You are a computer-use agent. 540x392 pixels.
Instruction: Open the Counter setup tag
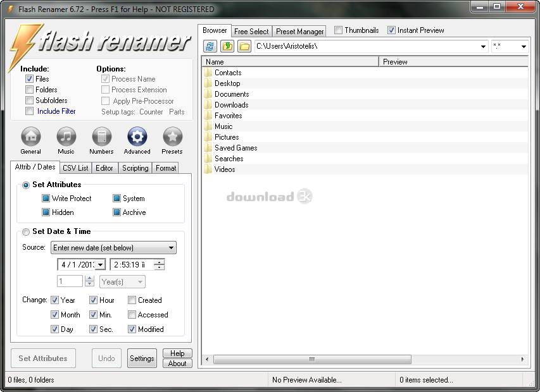point(151,112)
